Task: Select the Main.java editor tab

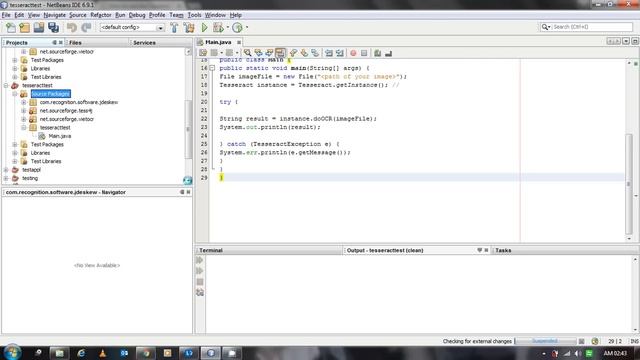Action: click(x=218, y=42)
